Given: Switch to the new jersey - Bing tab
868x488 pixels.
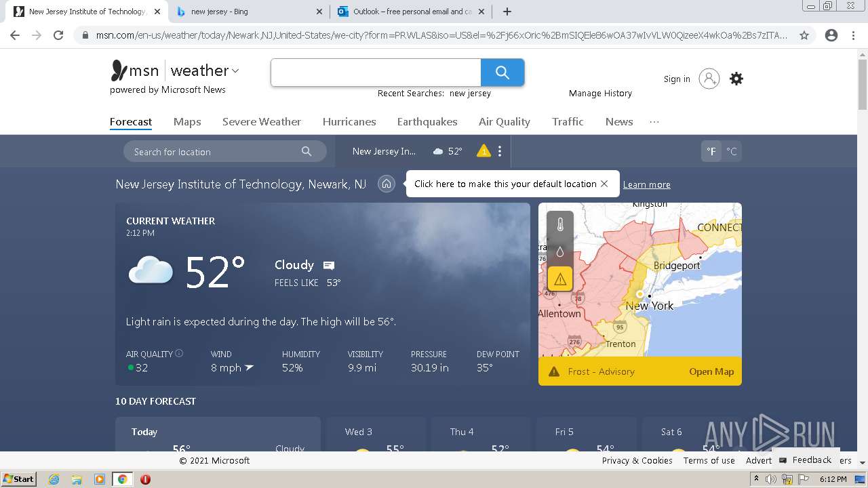Looking at the screenshot, I should [249, 12].
